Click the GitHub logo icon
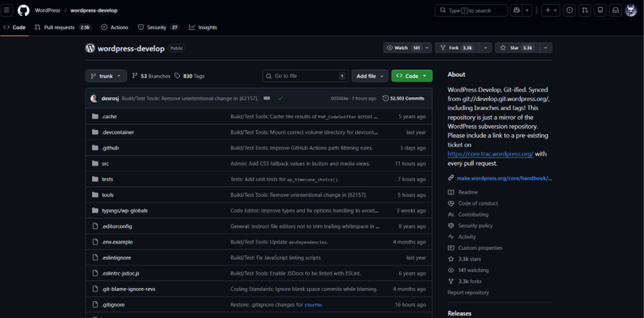This screenshot has height=318, width=644. [x=23, y=10]
